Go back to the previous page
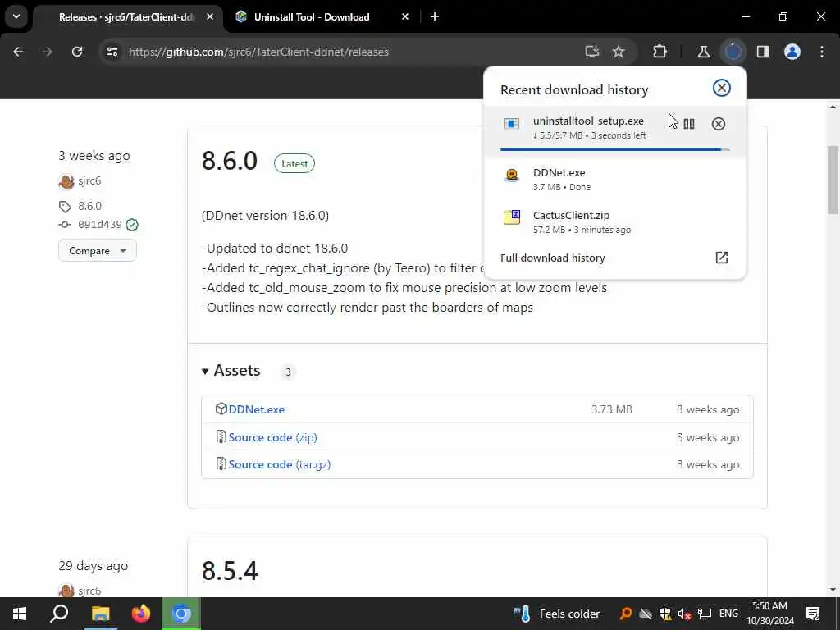Screen dimensions: 840x630 point(18,52)
